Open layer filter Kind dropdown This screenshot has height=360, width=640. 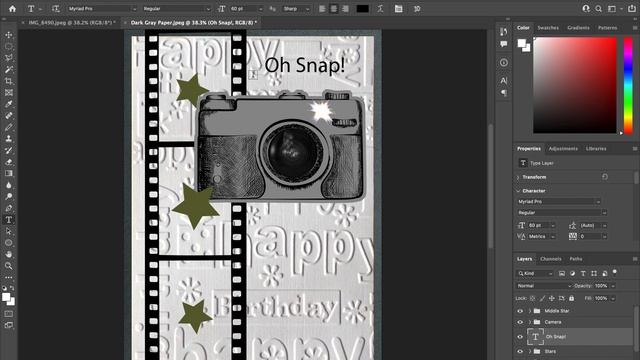(x=535, y=273)
